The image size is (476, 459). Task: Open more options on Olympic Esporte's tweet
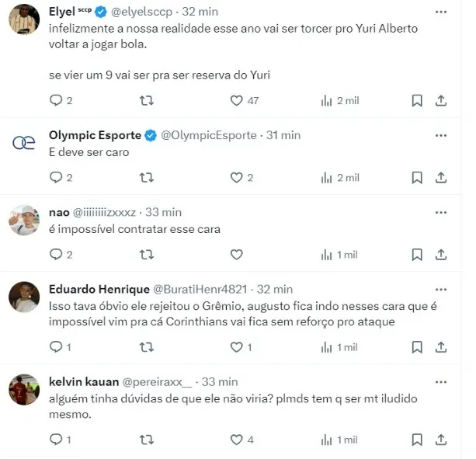[440, 134]
